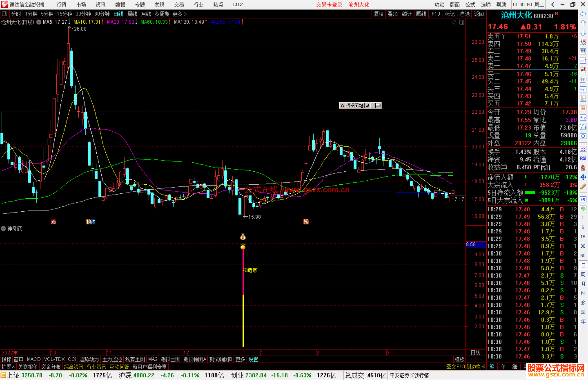
Task: Click the 画线 button
Action: (421, 14)
